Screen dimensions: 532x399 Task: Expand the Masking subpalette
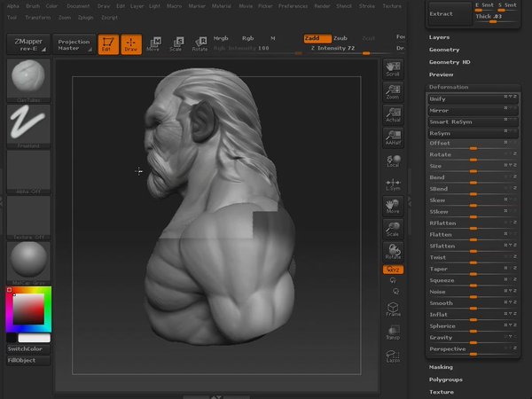click(442, 366)
